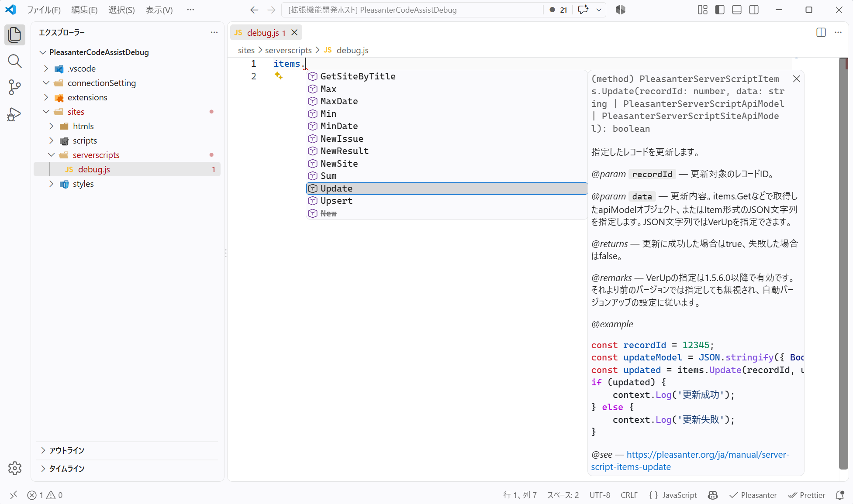Expand the タイムライン section

click(x=127, y=469)
